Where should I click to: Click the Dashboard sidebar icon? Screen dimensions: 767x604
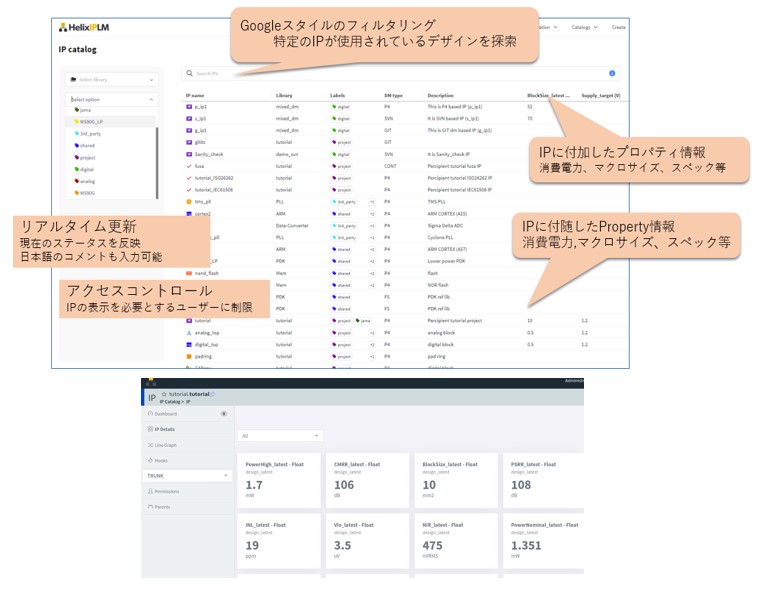pyautogui.click(x=150, y=414)
